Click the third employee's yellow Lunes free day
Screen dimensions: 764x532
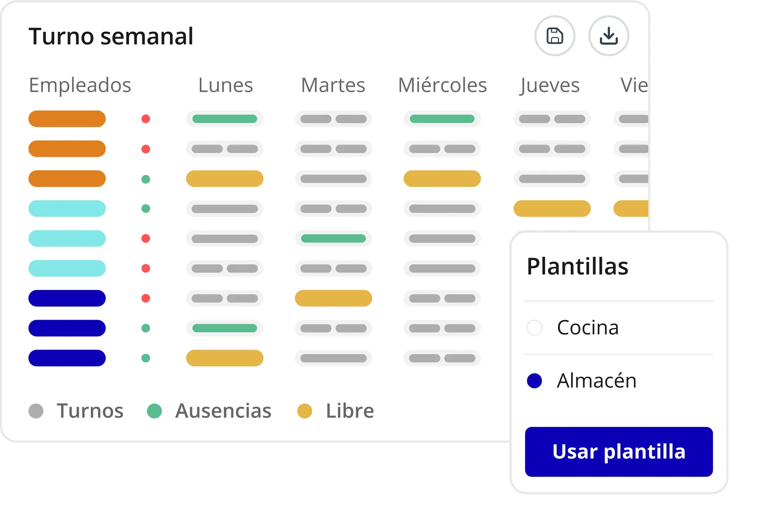tap(225, 179)
